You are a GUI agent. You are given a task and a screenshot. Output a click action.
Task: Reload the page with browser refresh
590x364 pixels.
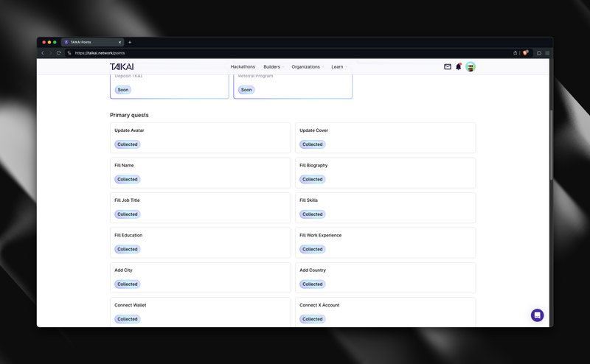click(x=59, y=53)
